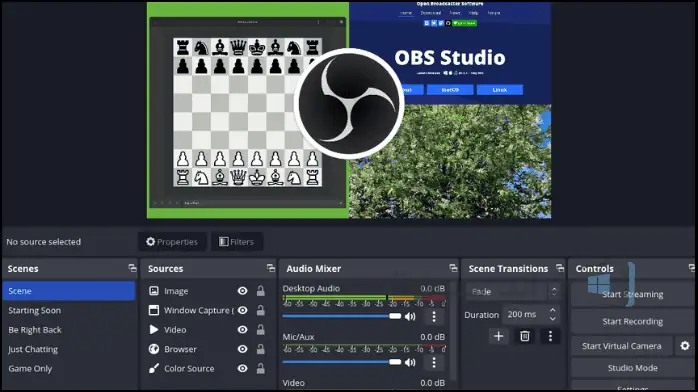Hide the Color Source layer eye

[243, 368]
